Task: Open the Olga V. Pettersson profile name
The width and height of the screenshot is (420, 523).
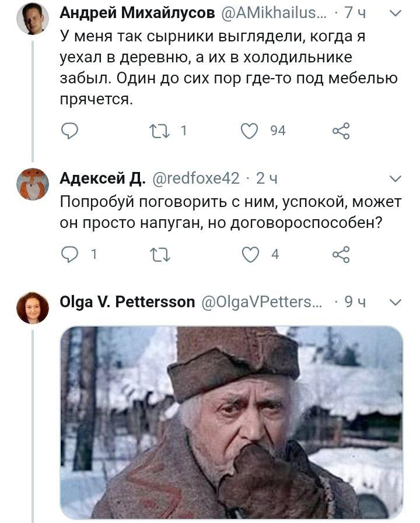Action: (127, 302)
